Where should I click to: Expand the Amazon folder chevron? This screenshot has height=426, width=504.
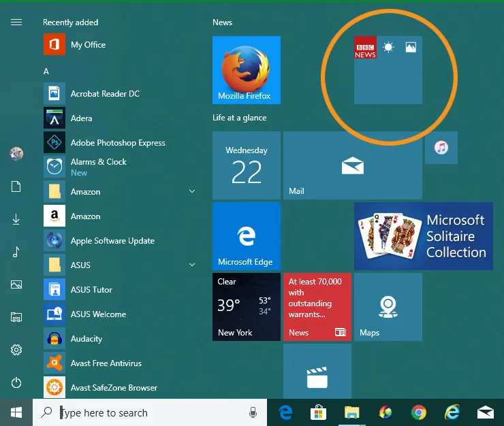(x=192, y=191)
